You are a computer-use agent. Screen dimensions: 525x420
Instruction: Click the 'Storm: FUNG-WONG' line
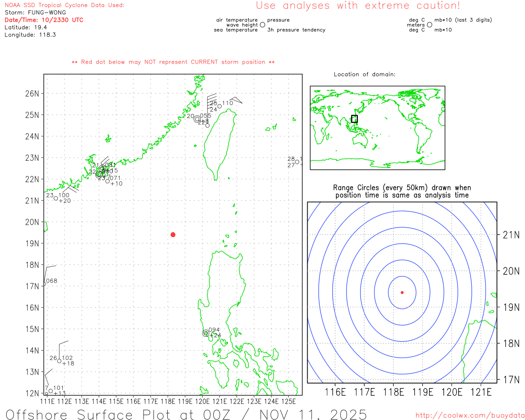(x=35, y=12)
